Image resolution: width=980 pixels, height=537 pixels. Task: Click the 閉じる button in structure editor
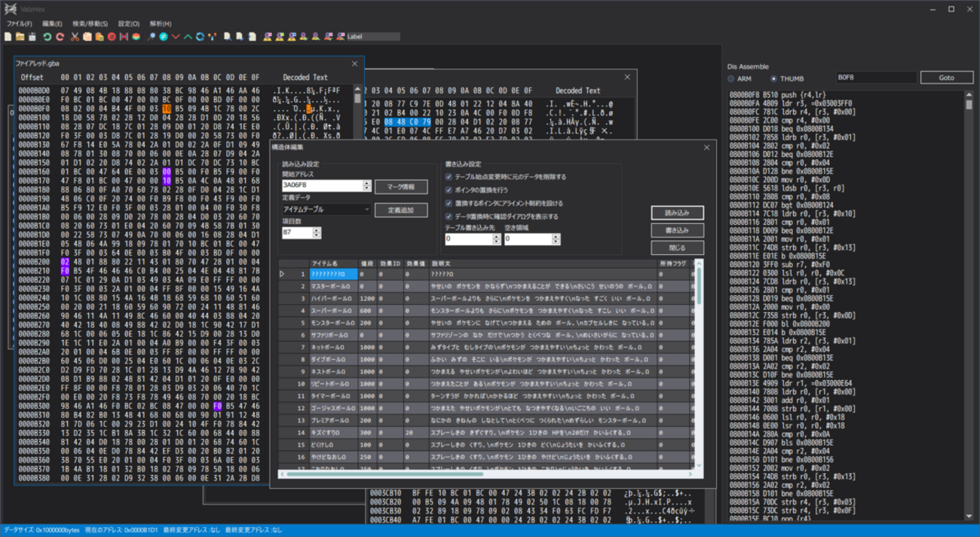(677, 247)
